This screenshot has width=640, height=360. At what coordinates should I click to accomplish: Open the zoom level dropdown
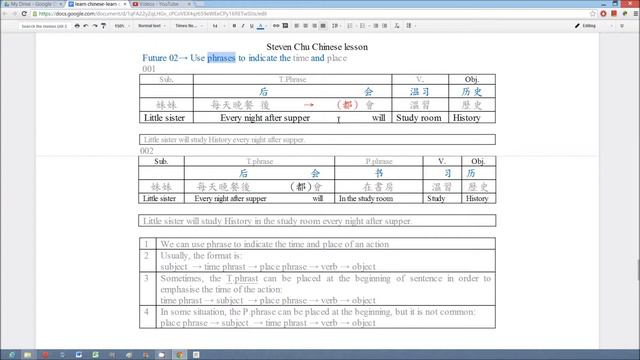pos(122,26)
